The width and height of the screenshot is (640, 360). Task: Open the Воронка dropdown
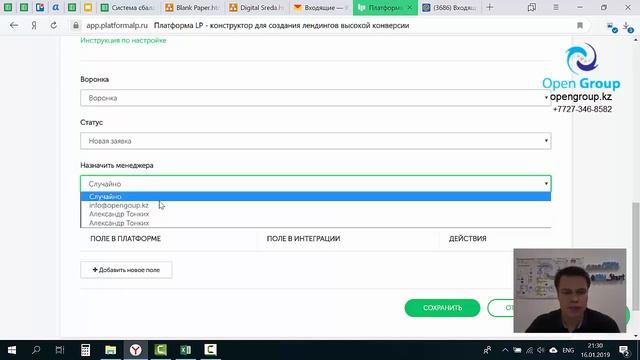coord(316,98)
